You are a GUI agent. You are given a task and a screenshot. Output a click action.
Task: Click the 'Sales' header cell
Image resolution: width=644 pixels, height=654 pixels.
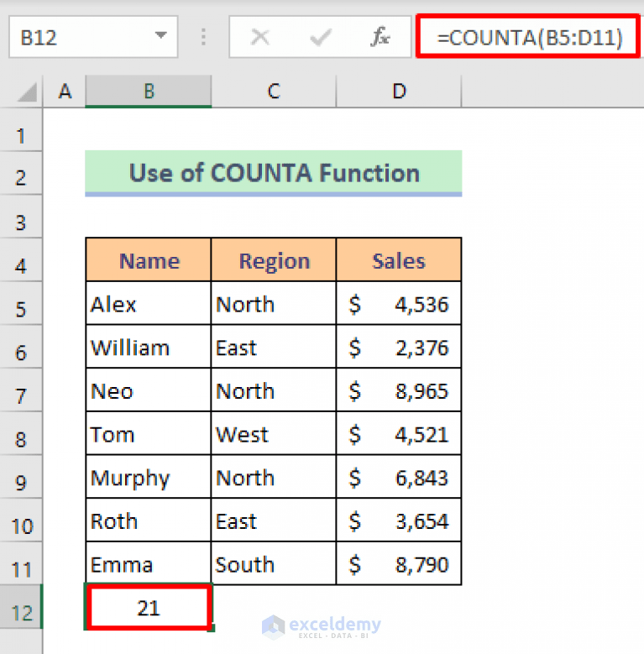coord(399,260)
